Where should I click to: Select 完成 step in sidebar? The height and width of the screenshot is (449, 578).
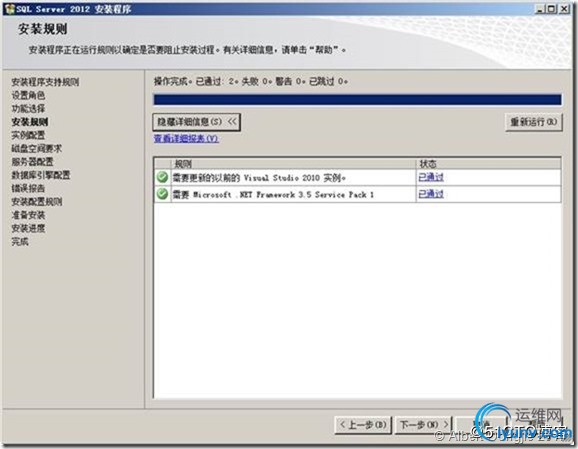point(20,241)
